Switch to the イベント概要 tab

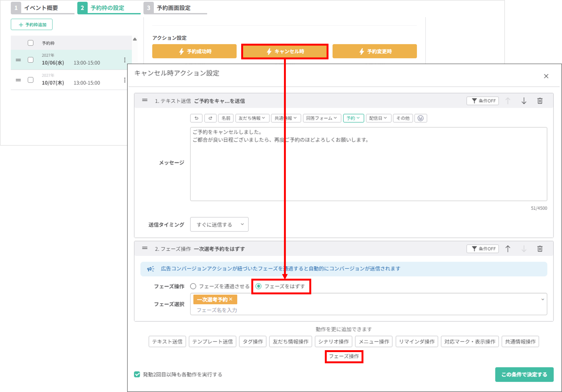click(41, 8)
